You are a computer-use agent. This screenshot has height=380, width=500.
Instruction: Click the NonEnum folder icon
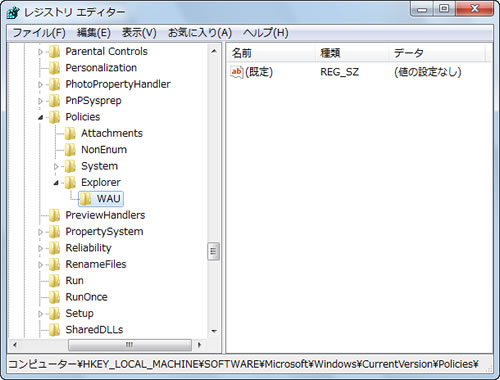point(70,150)
